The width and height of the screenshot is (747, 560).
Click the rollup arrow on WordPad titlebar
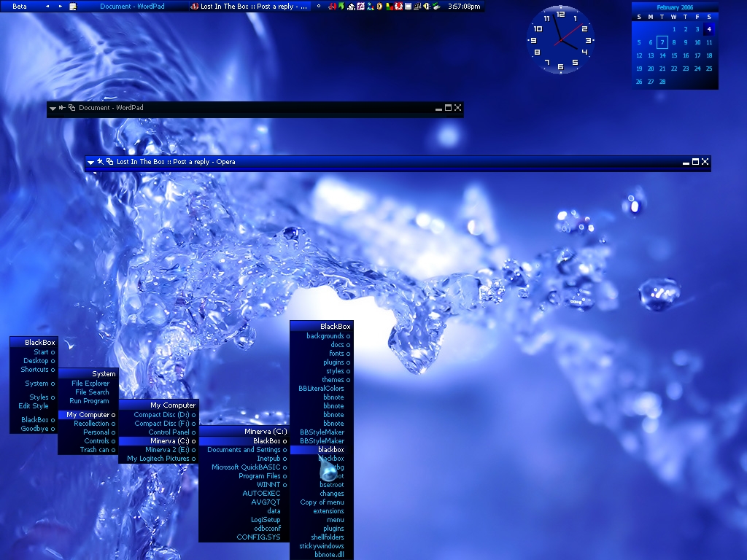pos(53,108)
